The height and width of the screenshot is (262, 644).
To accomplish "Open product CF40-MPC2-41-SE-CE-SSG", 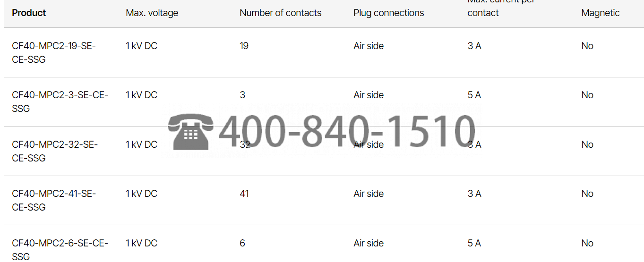I will [54, 200].
